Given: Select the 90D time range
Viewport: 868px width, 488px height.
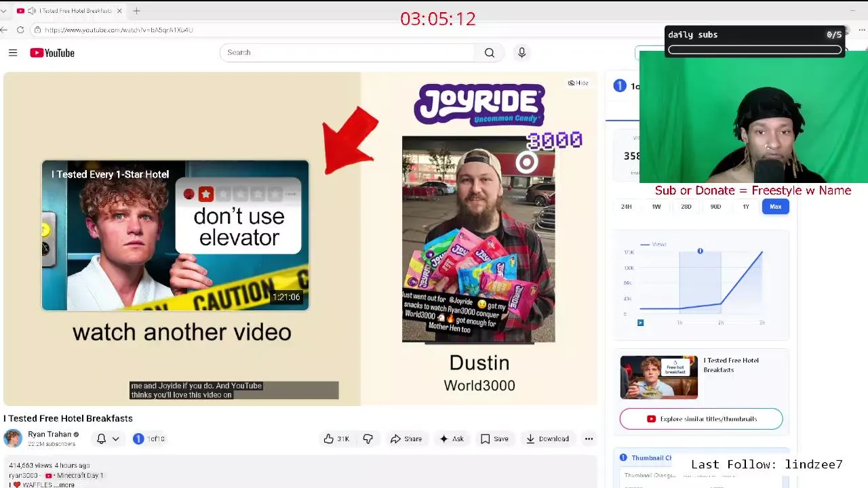Looking at the screenshot, I should click(715, 207).
